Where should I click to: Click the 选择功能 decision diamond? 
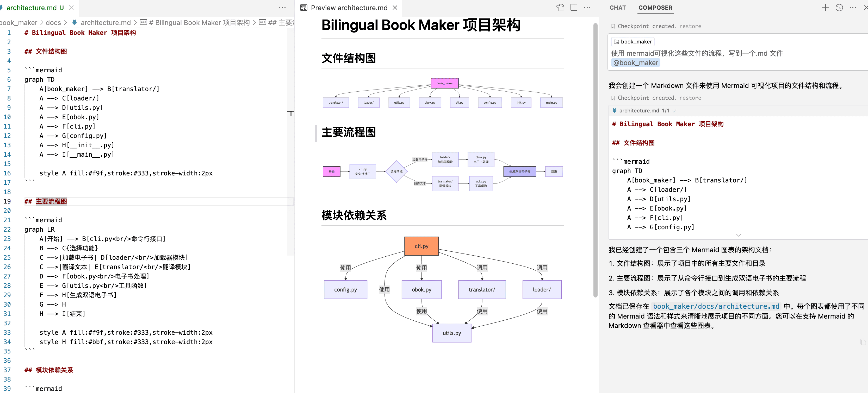coord(396,172)
